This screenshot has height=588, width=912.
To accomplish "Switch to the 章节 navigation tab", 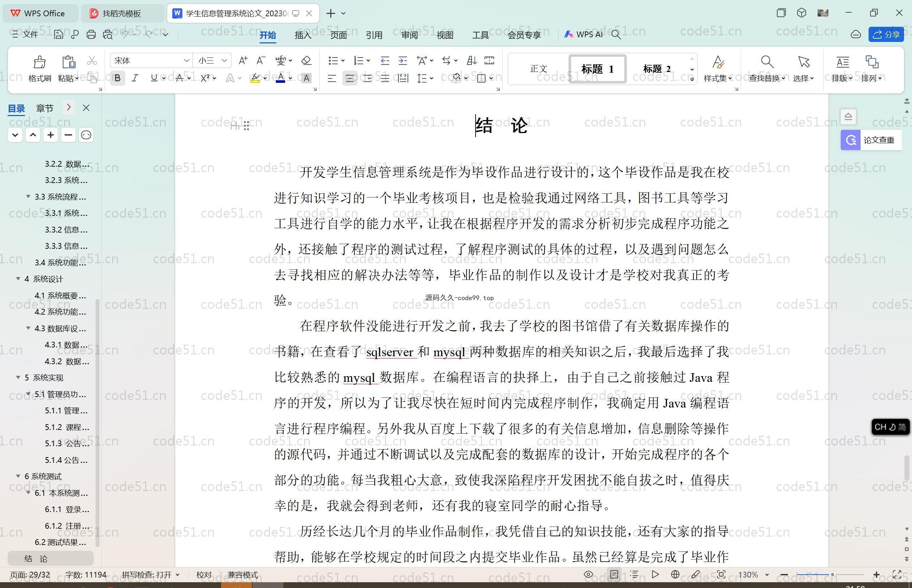I will pyautogui.click(x=45, y=108).
